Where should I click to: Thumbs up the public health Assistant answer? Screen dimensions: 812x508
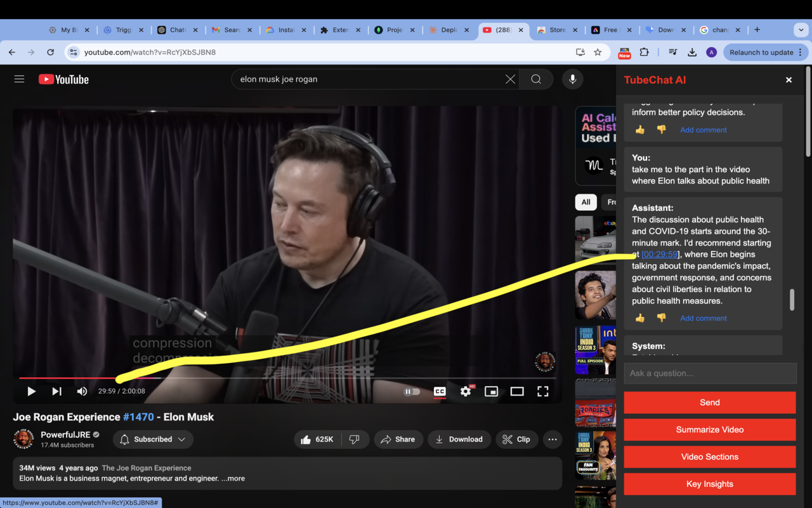click(639, 318)
